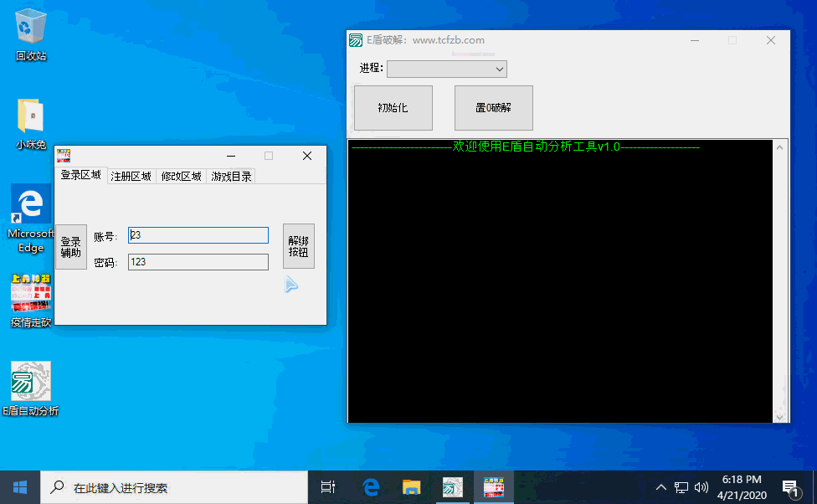Click the E盾破解 www.tcfzb.com title text
The image size is (817, 504).
426,40
